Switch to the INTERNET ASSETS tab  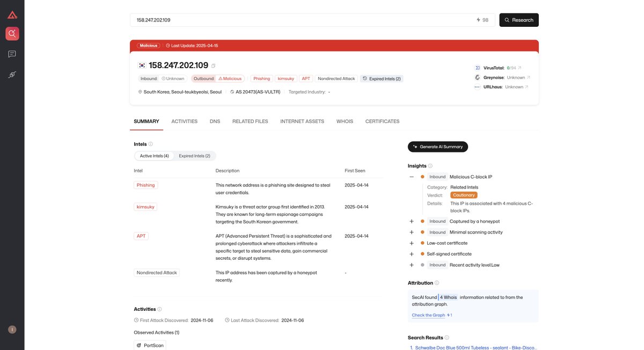tap(302, 121)
